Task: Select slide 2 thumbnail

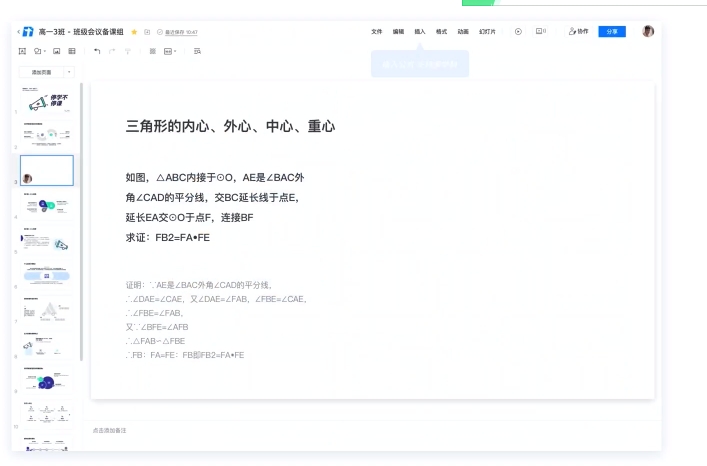Action: pyautogui.click(x=47, y=135)
